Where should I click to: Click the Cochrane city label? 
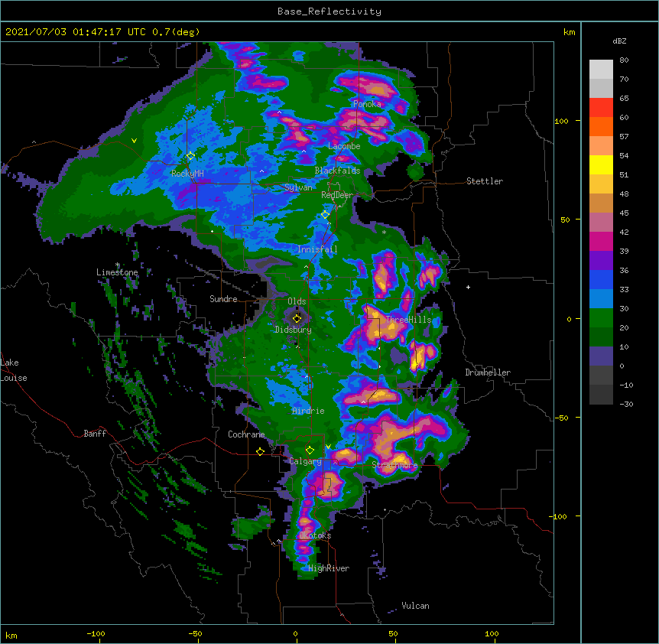point(246,434)
